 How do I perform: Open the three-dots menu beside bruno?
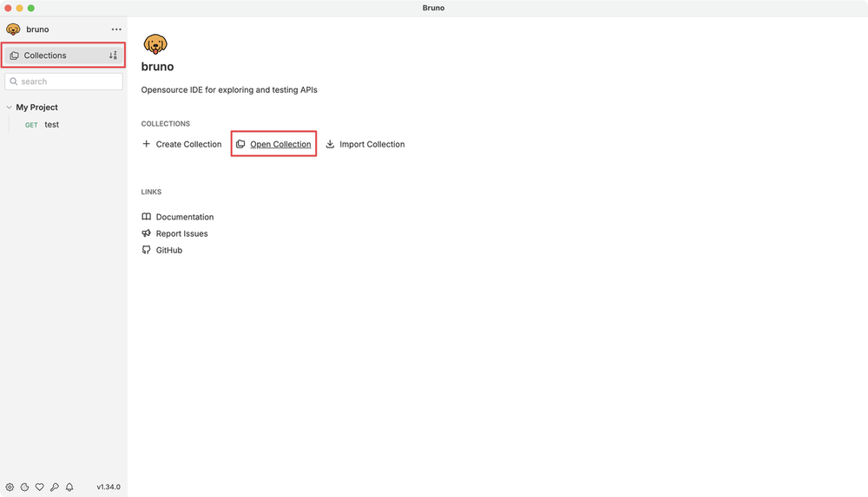[116, 29]
